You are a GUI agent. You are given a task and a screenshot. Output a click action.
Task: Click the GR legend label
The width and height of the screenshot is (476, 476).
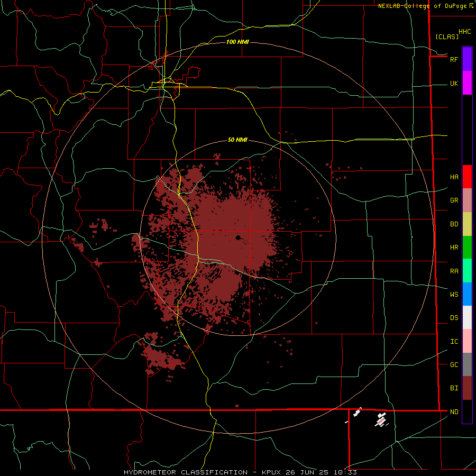(454, 200)
